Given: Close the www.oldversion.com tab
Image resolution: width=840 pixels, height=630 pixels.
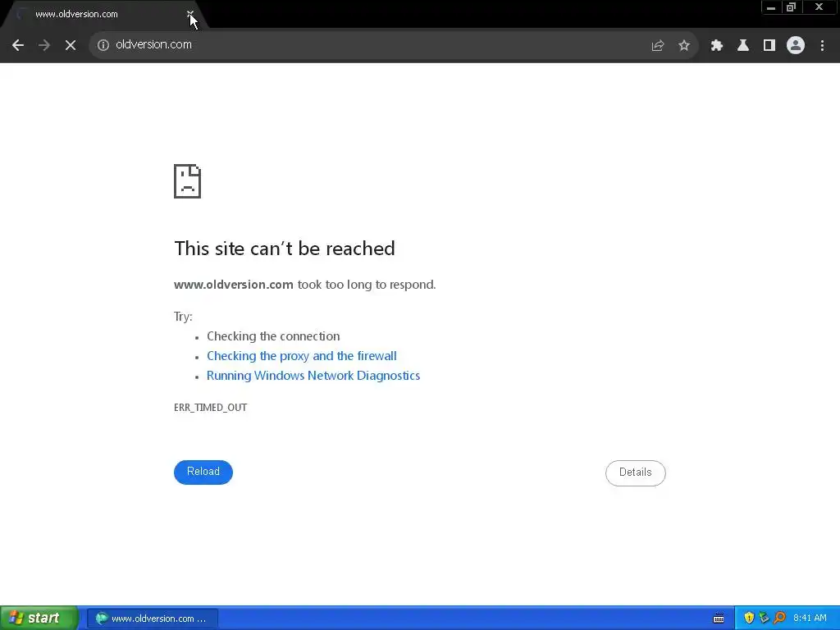Looking at the screenshot, I should [x=190, y=14].
